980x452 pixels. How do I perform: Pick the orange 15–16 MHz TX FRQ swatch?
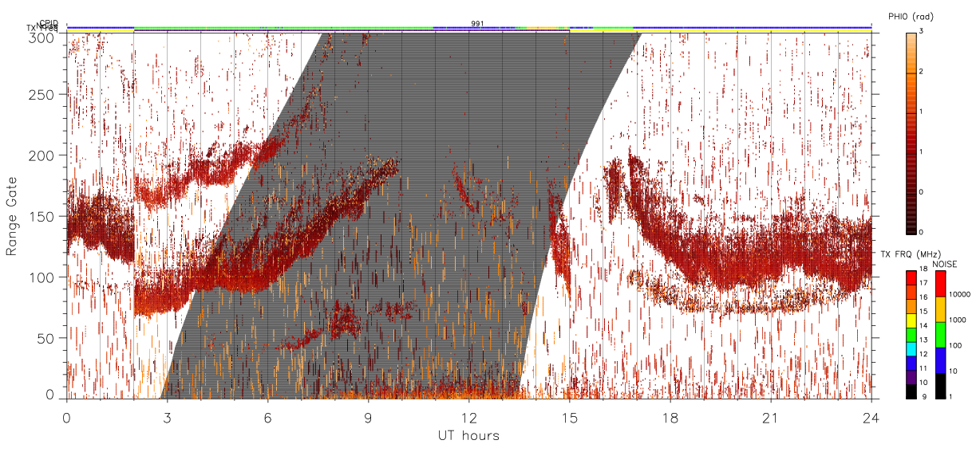pos(911,307)
